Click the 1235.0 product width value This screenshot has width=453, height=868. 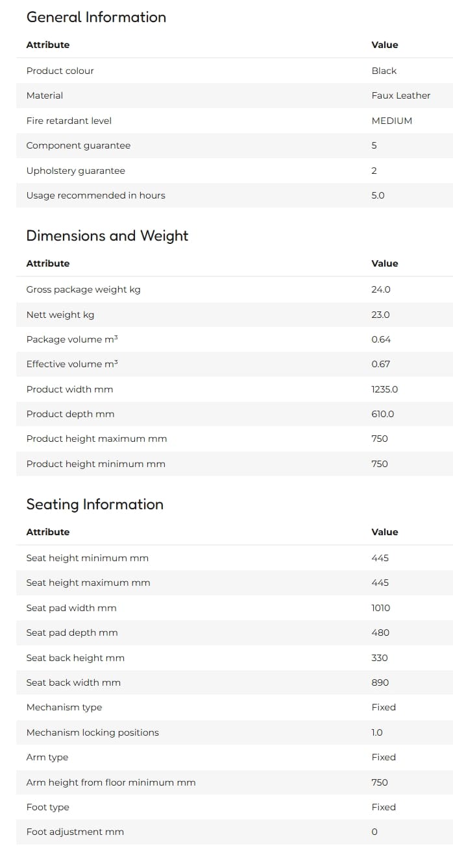pos(384,389)
